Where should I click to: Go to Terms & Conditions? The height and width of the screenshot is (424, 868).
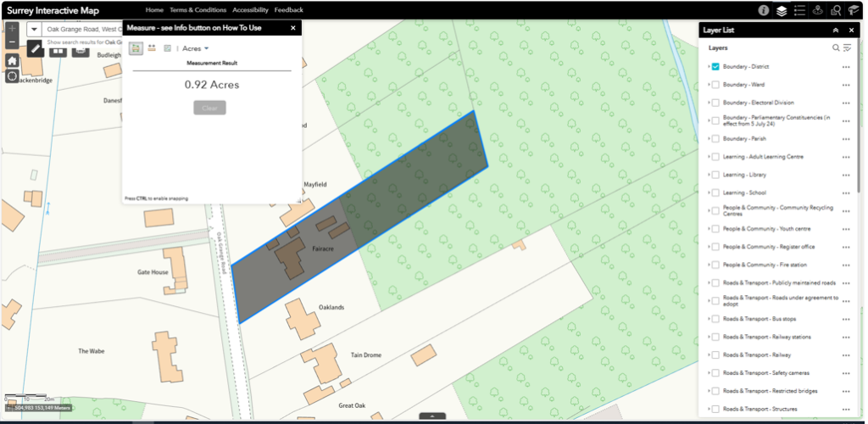tap(198, 10)
